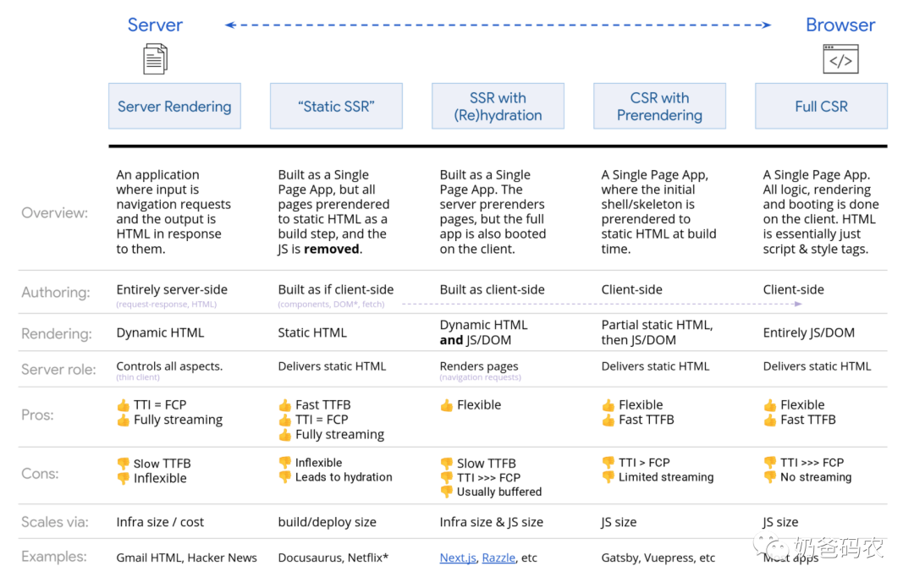
Task: Click the thumbs-down beside Limited streaming
Action: pyautogui.click(x=608, y=477)
